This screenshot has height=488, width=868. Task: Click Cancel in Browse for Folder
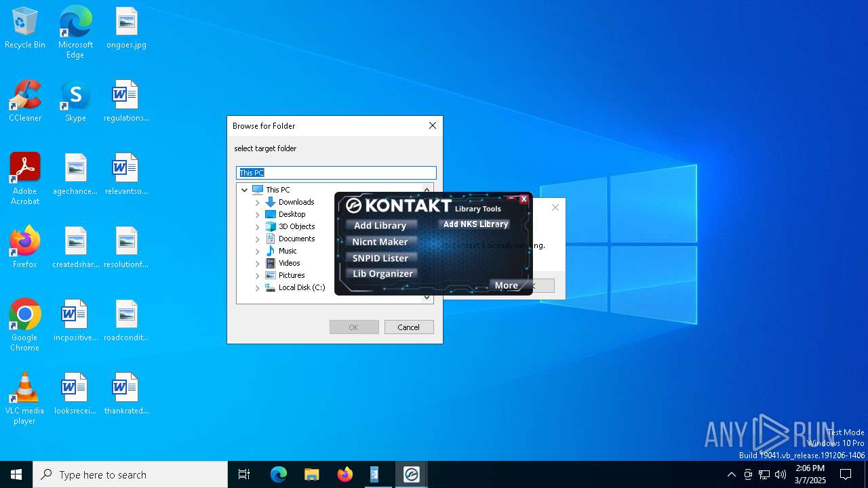click(409, 327)
